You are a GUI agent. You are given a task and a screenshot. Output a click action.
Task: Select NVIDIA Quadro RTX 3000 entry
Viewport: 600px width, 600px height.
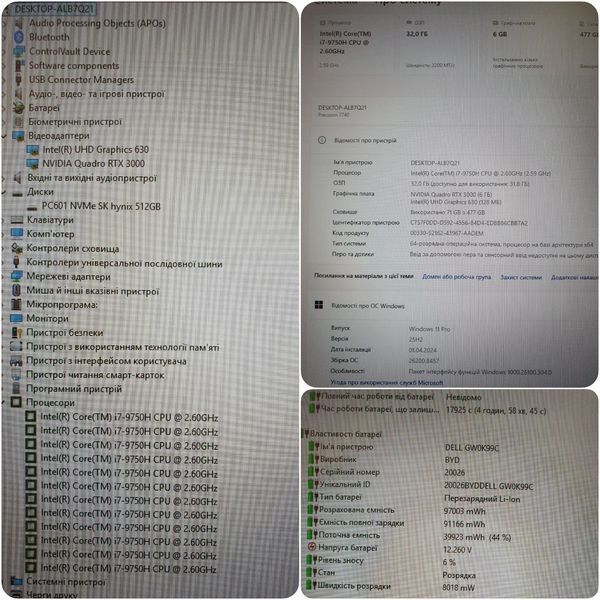(93, 164)
